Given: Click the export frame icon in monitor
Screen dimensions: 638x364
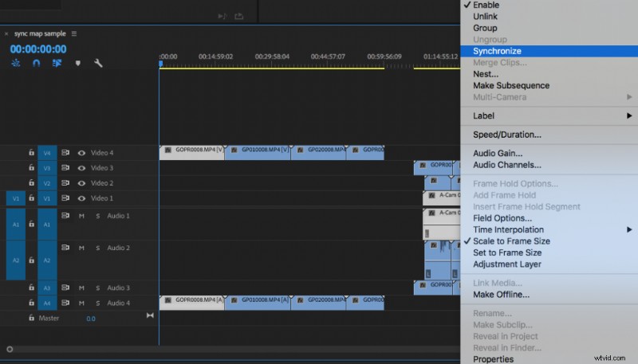Looking at the screenshot, I should (238, 16).
